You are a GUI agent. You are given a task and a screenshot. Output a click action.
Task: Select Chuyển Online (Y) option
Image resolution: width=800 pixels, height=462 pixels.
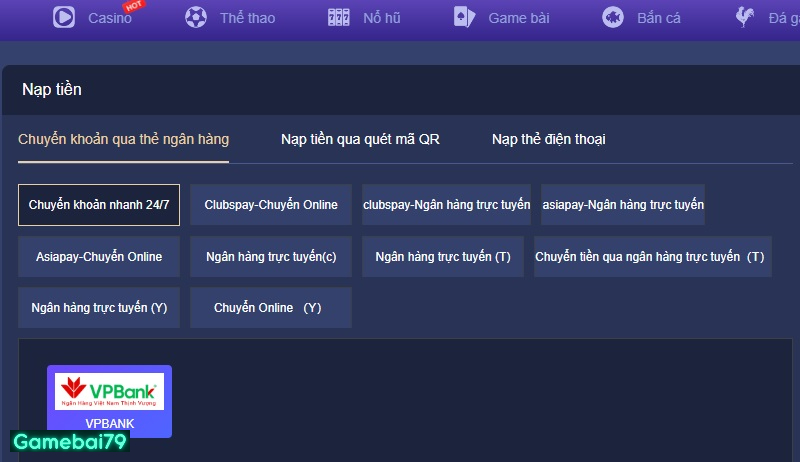271,307
